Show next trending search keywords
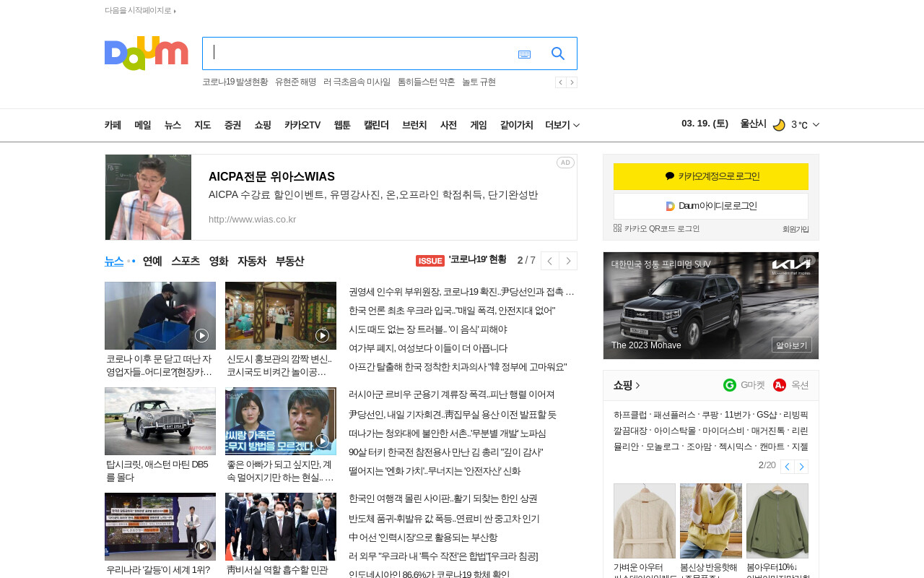Screen dimensions: 924x578 tap(572, 82)
